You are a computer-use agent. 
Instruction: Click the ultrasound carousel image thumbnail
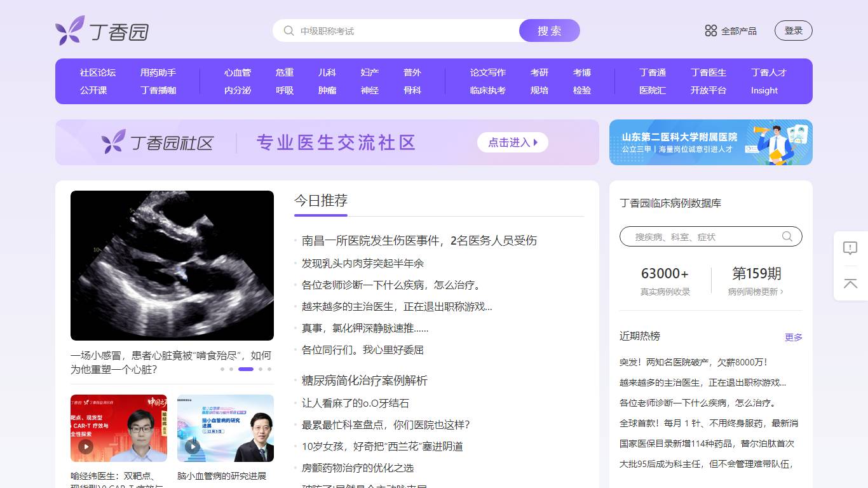pos(172,266)
